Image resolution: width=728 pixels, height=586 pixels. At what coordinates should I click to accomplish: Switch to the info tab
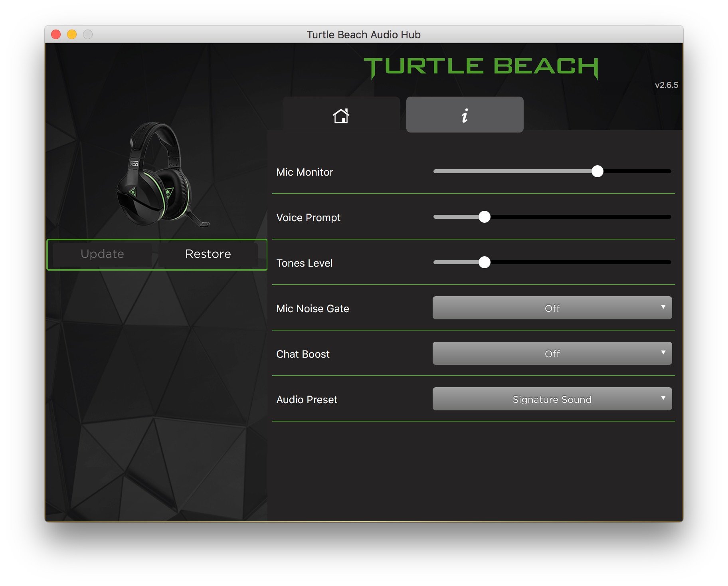point(465,115)
